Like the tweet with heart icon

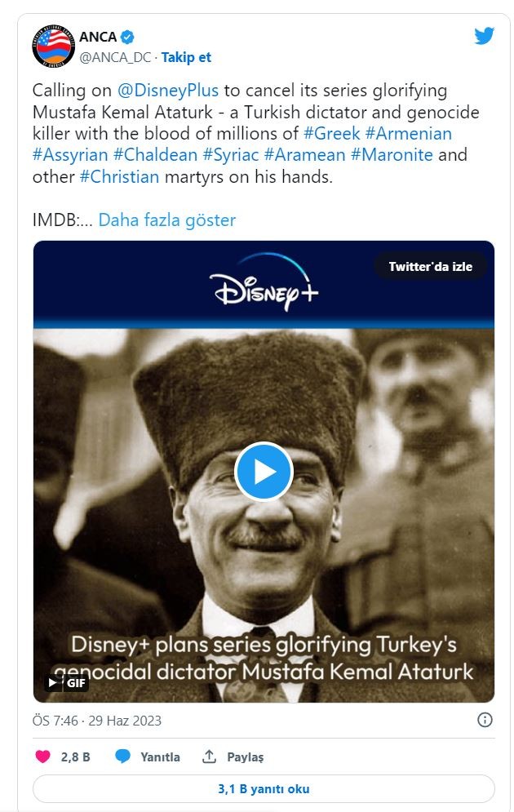pyautogui.click(x=43, y=757)
